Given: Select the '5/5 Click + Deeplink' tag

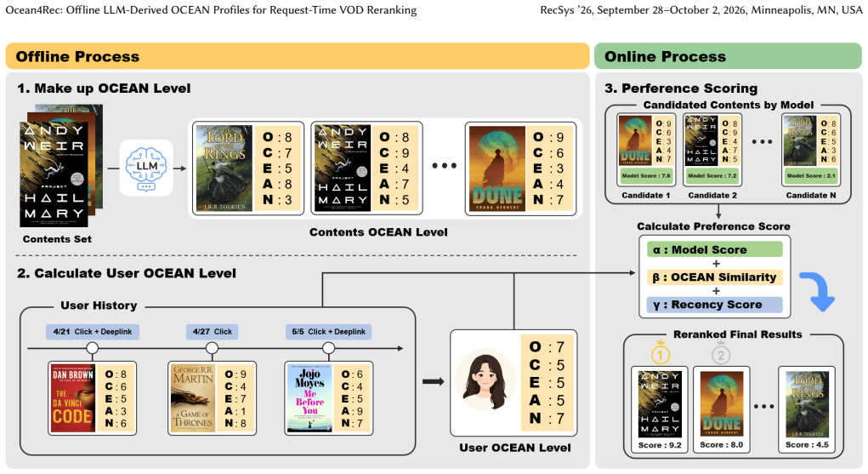Looking at the screenshot, I should point(329,332).
